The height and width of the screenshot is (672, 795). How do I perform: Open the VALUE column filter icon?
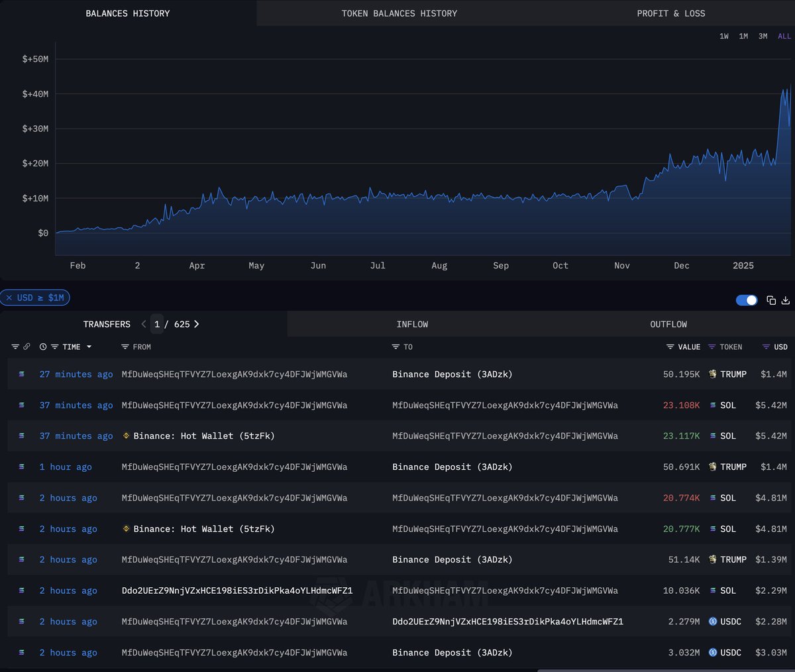[x=670, y=347]
